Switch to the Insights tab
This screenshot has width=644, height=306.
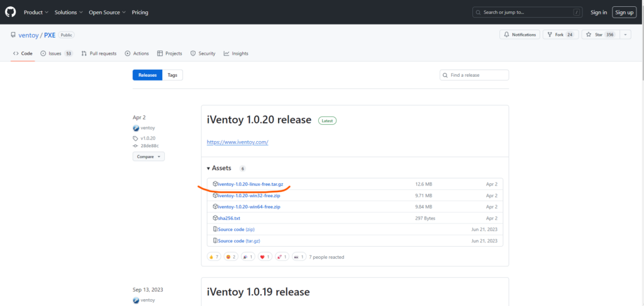(x=236, y=54)
